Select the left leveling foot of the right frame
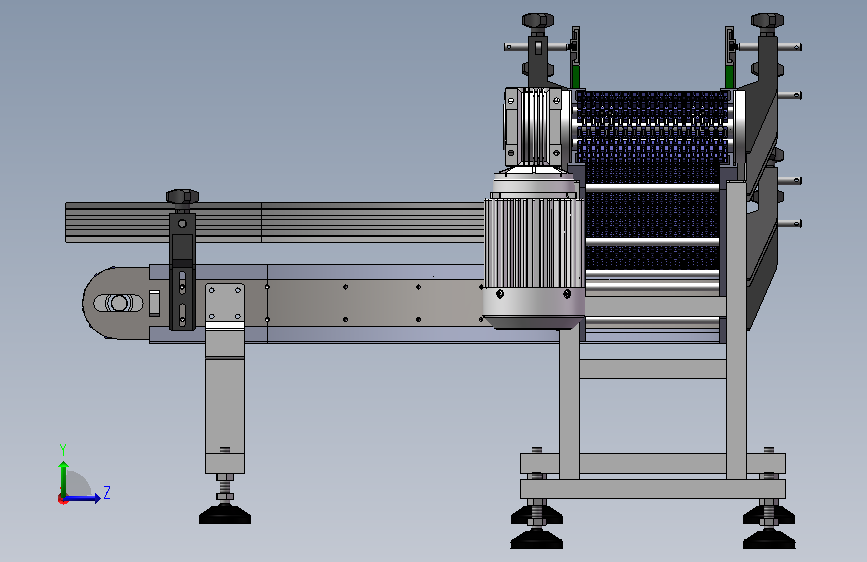The image size is (867, 562). [536, 538]
